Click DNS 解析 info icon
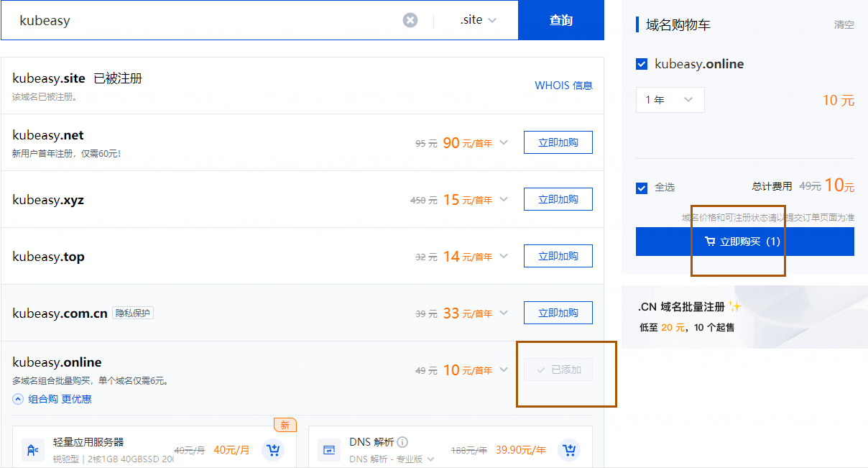Viewport: 868px width, 468px height. pyautogui.click(x=402, y=442)
